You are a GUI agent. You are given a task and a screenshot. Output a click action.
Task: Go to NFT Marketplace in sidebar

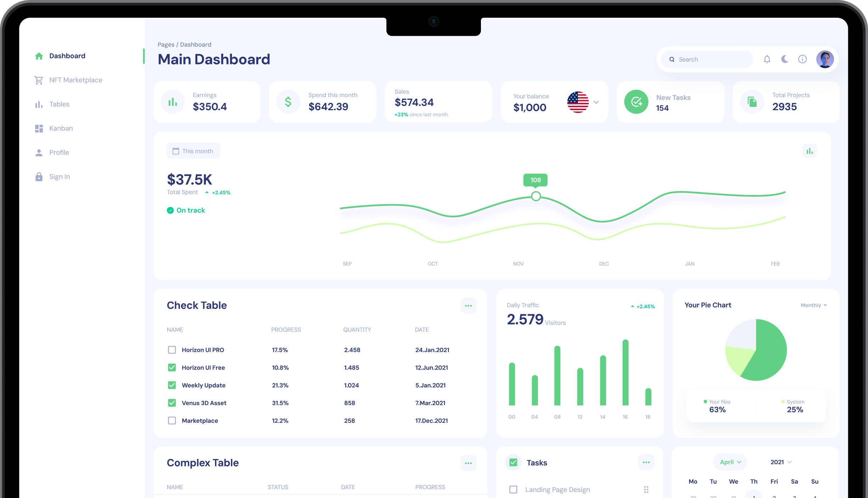pyautogui.click(x=76, y=80)
